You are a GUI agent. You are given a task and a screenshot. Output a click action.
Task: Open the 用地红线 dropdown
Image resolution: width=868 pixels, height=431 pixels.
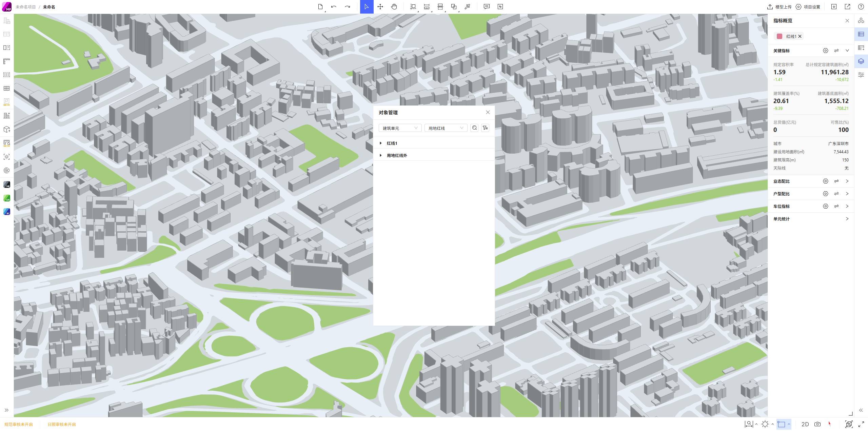tap(446, 128)
